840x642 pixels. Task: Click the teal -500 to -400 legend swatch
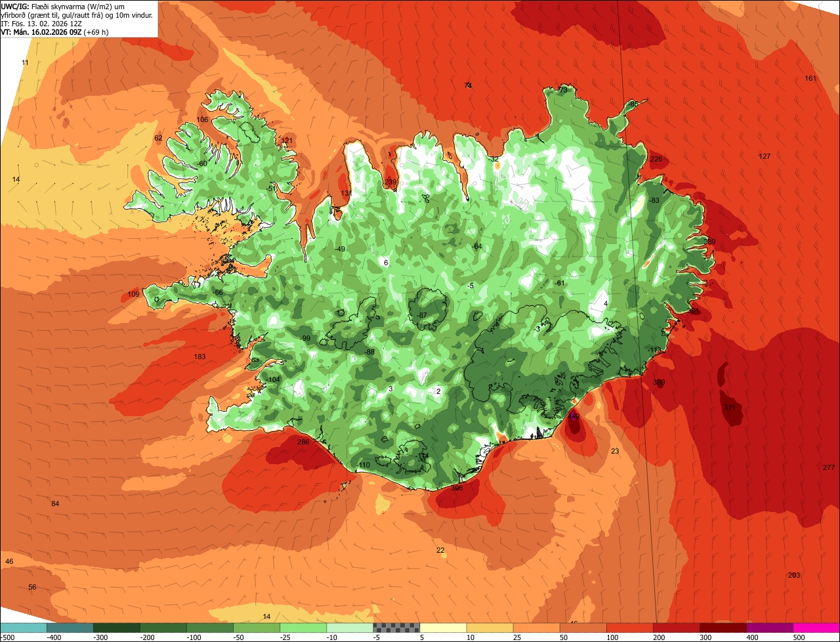(24, 628)
